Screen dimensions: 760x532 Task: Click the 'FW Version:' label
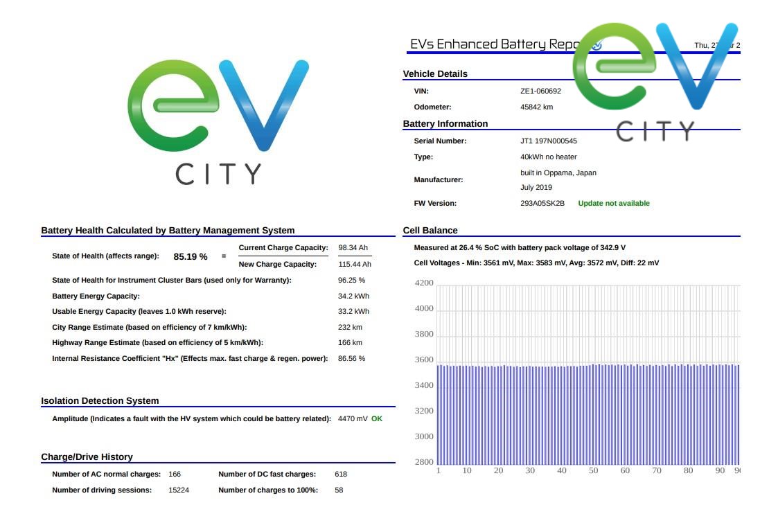[435, 204]
